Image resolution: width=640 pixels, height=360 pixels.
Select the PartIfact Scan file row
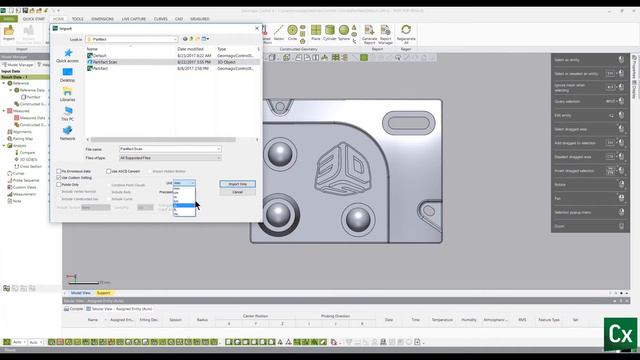click(173, 62)
